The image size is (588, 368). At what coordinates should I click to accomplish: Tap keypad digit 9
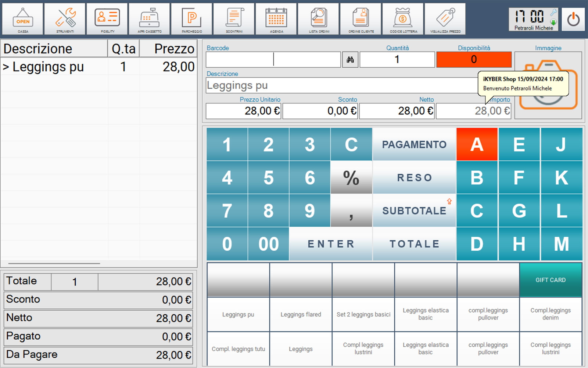click(310, 210)
